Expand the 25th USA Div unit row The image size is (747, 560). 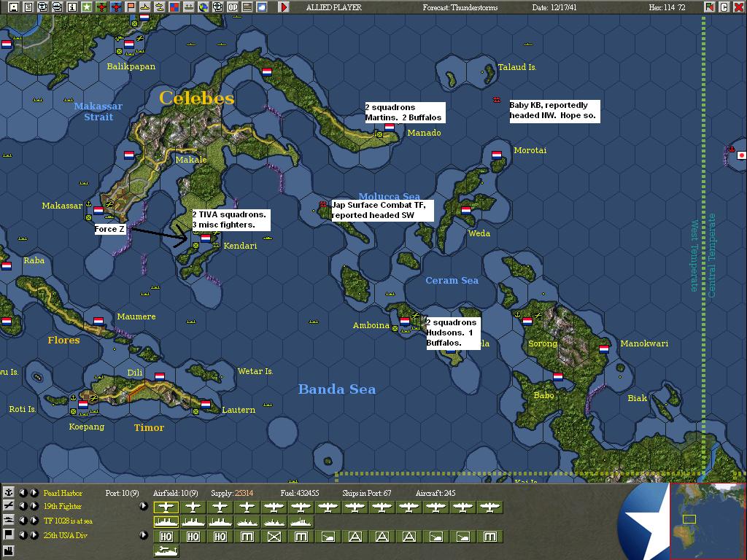144,534
